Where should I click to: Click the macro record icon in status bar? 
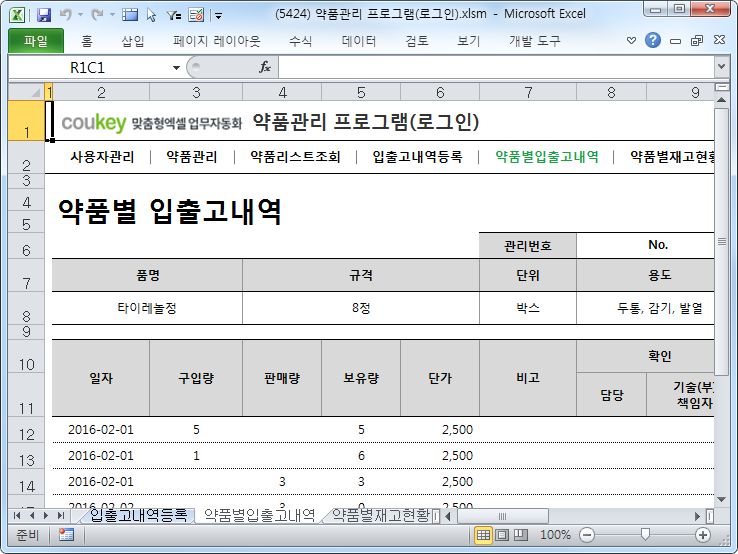point(66,535)
